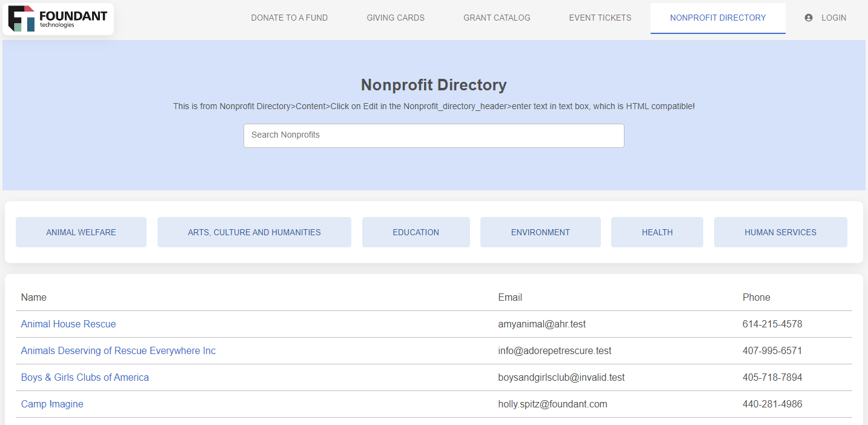This screenshot has height=425, width=868.
Task: Select the Arts, Culture and Humanities filter
Action: click(254, 232)
